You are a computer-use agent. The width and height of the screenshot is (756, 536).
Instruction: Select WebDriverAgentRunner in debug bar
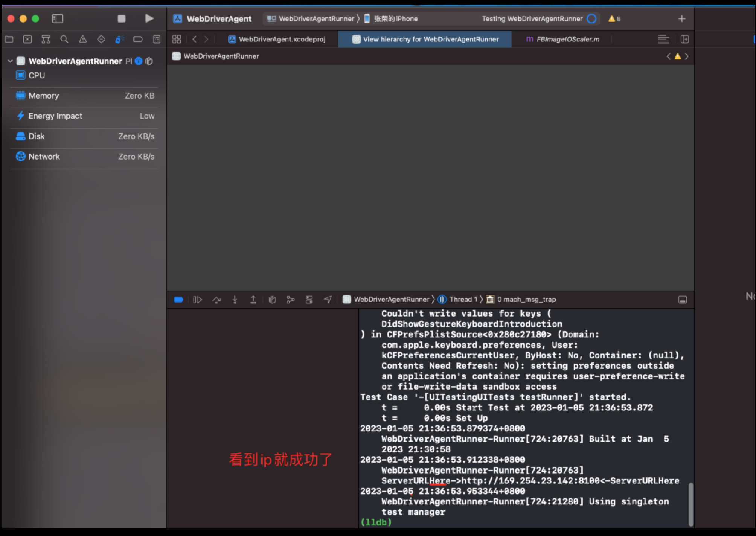[386, 300]
